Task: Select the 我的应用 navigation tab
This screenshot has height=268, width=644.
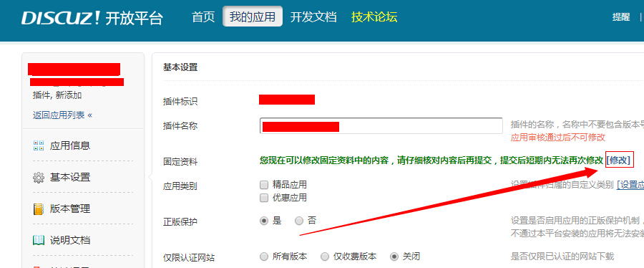Action: (x=253, y=16)
